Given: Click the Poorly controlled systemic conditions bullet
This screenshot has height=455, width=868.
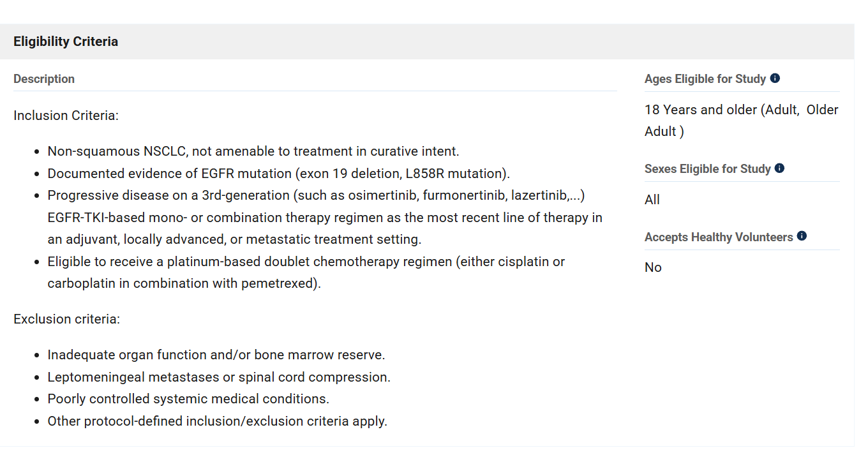Looking at the screenshot, I should click(x=188, y=399).
